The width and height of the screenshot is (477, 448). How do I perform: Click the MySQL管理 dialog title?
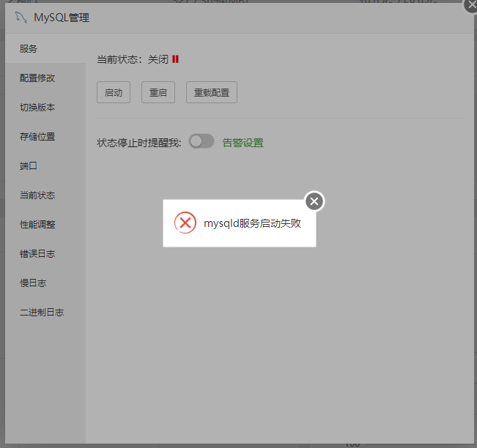click(62, 18)
